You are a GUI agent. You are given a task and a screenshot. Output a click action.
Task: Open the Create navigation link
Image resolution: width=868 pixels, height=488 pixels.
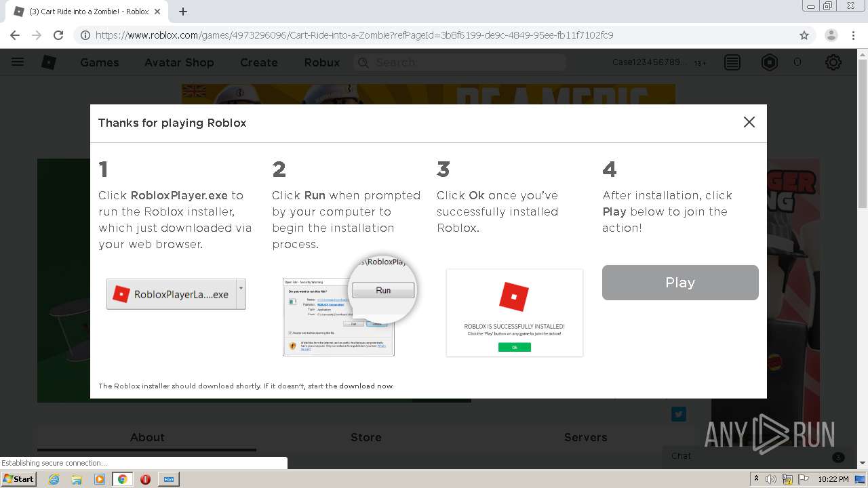tap(259, 62)
